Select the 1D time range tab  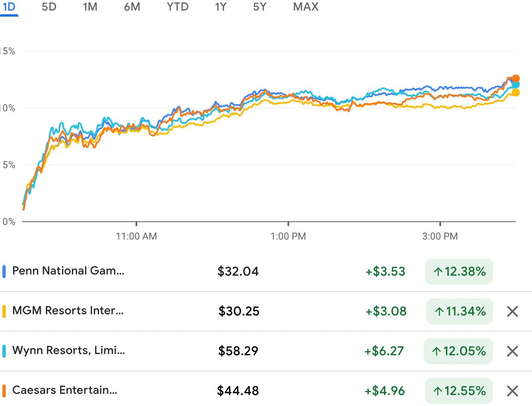pos(9,7)
